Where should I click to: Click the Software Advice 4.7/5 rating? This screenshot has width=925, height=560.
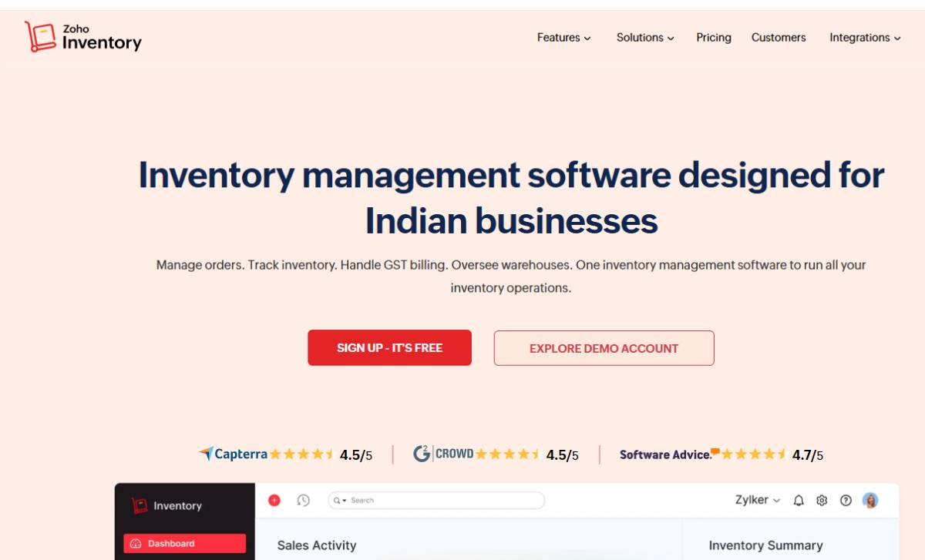coord(808,455)
